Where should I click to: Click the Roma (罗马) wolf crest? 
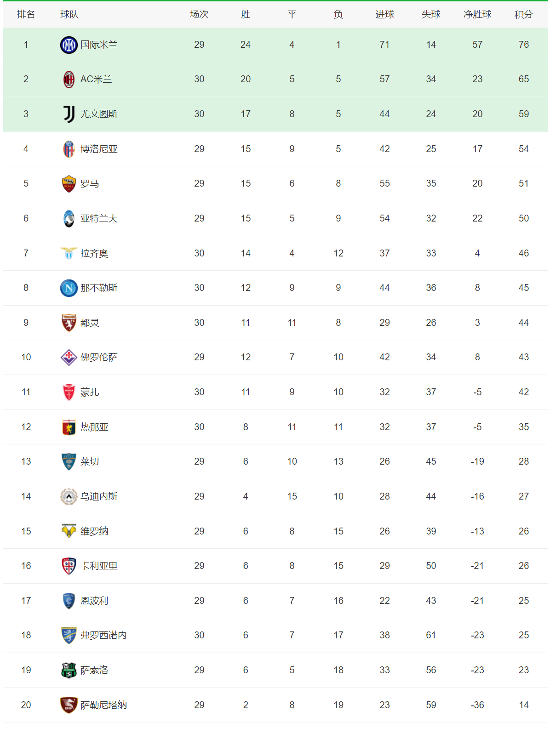point(69,183)
